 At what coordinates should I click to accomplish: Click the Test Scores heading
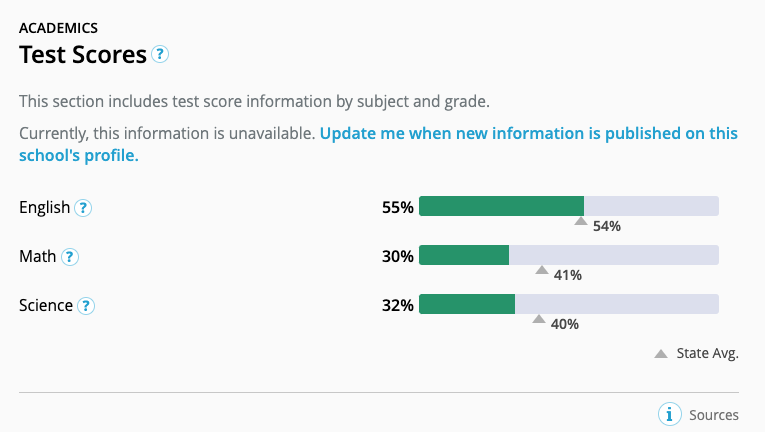pyautogui.click(x=83, y=54)
